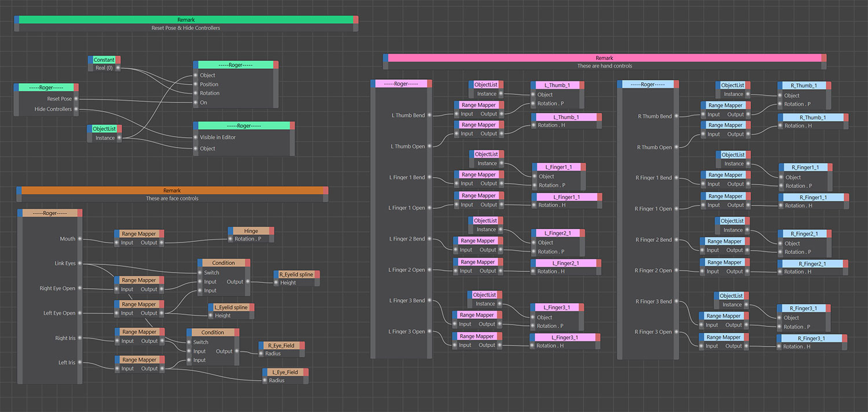Select the Range Mapper node for the Mouth output
This screenshot has width=868, height=412.
(x=139, y=234)
